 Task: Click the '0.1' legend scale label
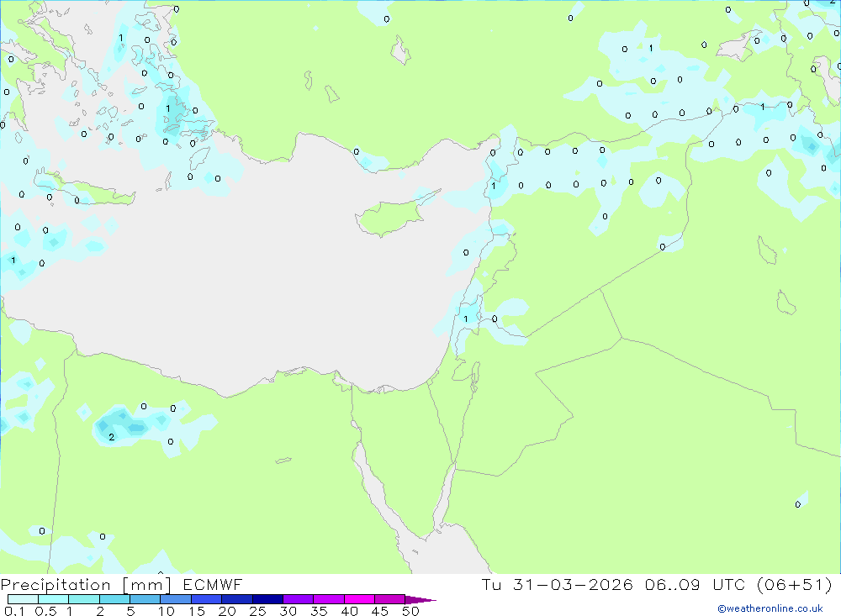[x=14, y=611]
